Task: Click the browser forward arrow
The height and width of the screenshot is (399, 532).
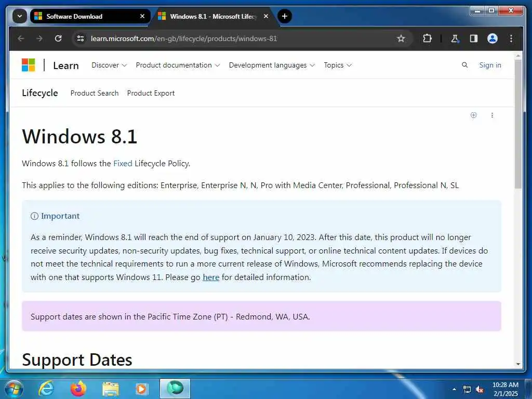Action: (39, 38)
